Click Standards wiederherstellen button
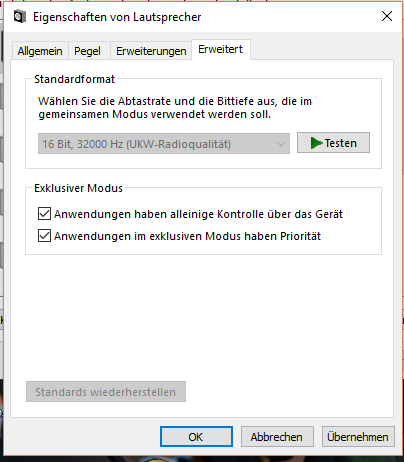The image size is (404, 462). 106,392
